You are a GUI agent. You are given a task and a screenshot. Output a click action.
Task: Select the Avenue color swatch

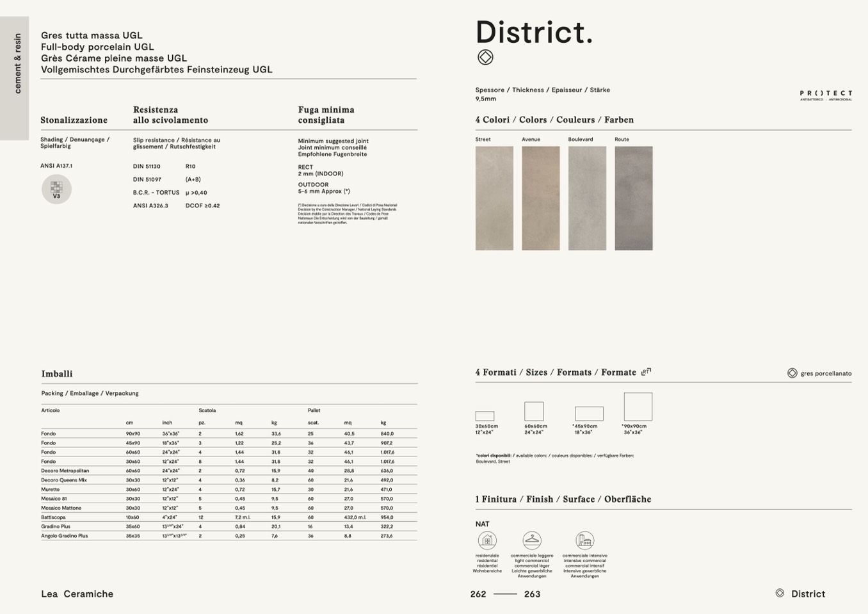pos(540,198)
